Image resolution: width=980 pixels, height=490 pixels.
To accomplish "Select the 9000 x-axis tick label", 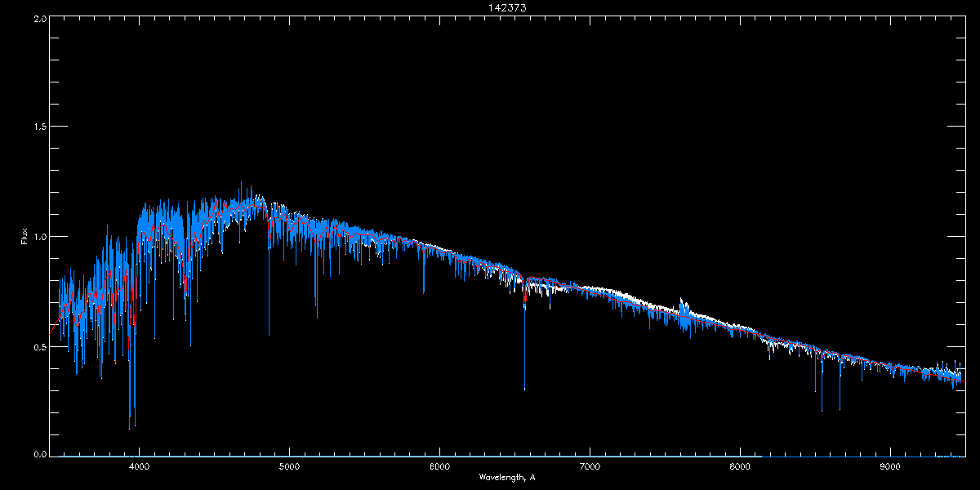I will [x=890, y=467].
